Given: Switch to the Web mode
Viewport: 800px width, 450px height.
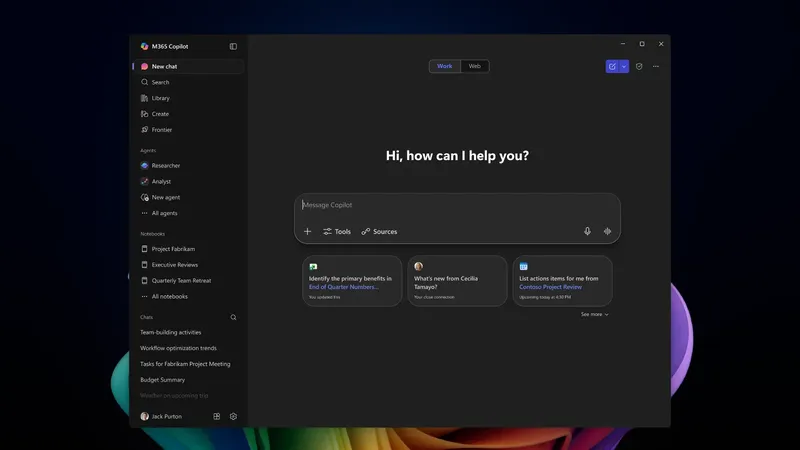Looking at the screenshot, I should coord(474,66).
